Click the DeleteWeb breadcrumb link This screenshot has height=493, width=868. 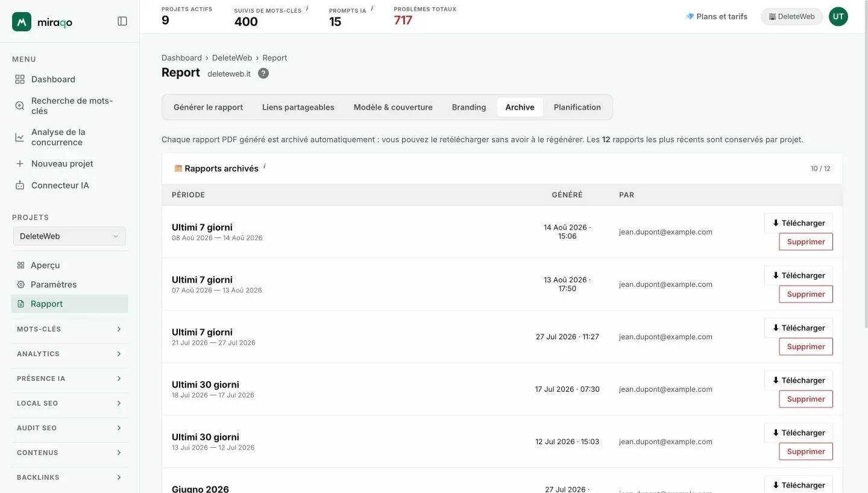click(x=232, y=58)
